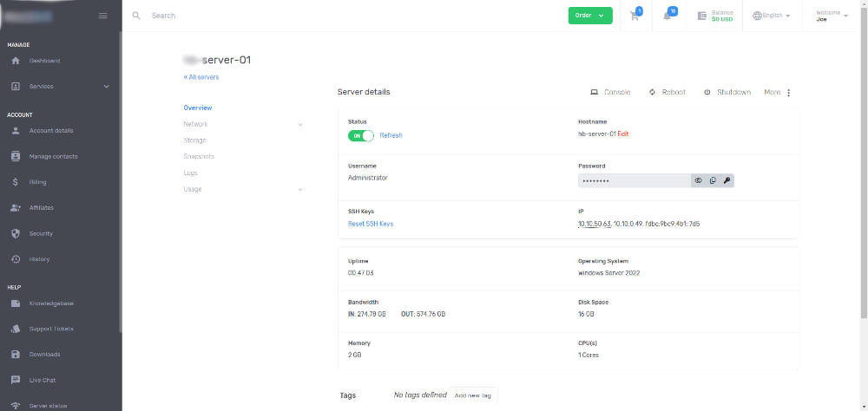Open Billing in the sidebar
The width and height of the screenshot is (868, 411).
38,182
